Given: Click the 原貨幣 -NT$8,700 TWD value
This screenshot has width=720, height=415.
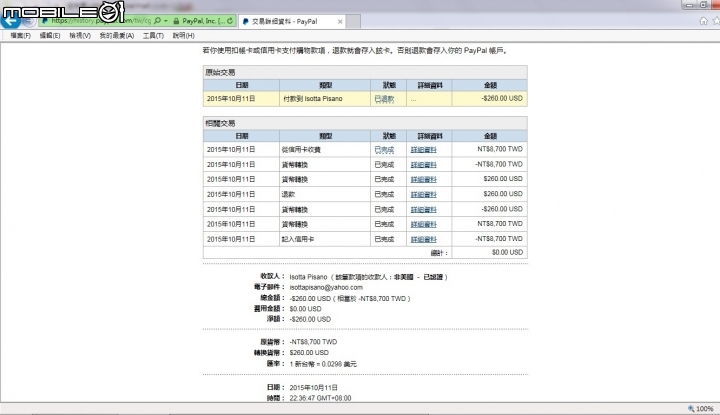Looking at the screenshot, I should 313,342.
